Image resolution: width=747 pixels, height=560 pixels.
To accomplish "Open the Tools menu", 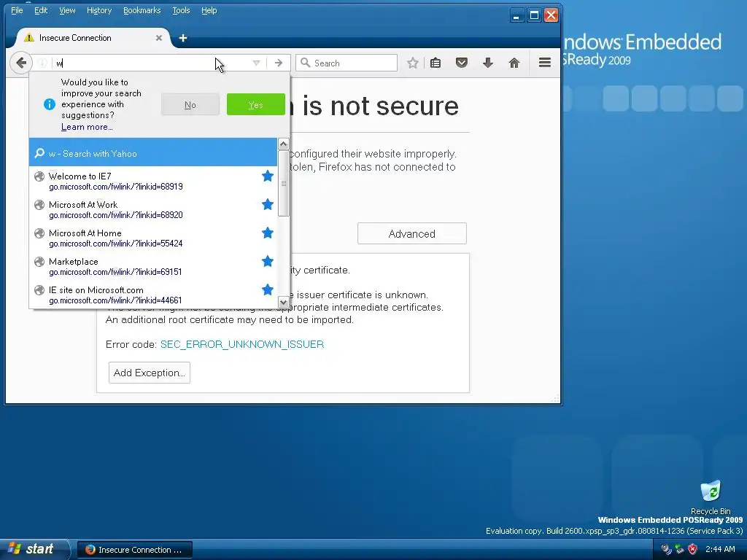I will click(181, 10).
